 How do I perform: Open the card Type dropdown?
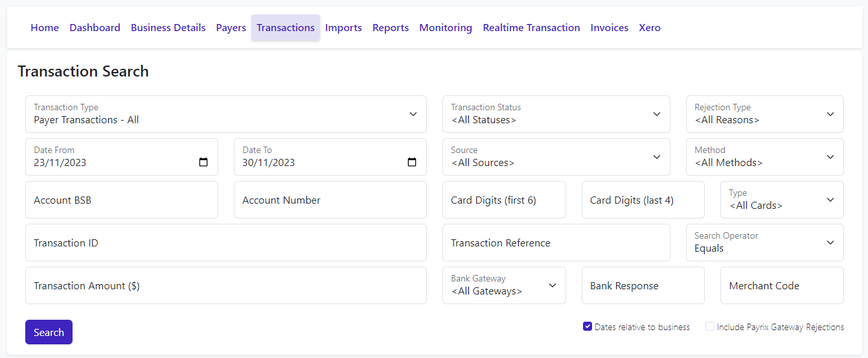[782, 200]
